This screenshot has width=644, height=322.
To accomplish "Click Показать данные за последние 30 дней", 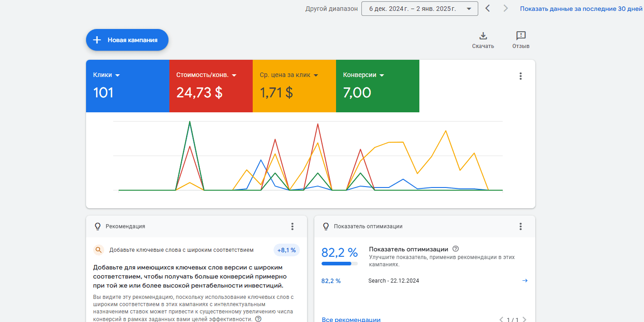I will coord(582,9).
